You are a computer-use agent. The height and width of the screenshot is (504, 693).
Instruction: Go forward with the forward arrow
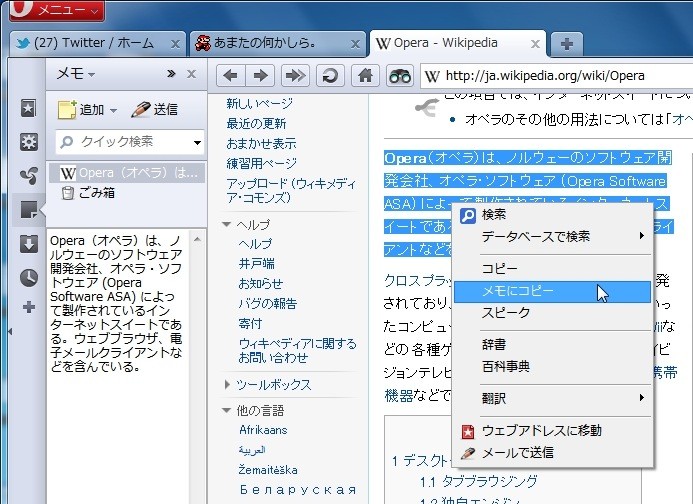click(260, 76)
